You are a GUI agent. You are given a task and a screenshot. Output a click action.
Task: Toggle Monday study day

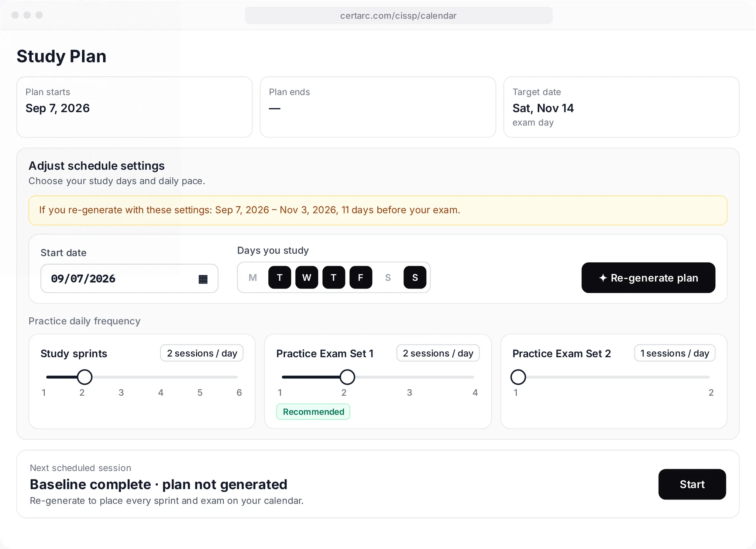(252, 277)
